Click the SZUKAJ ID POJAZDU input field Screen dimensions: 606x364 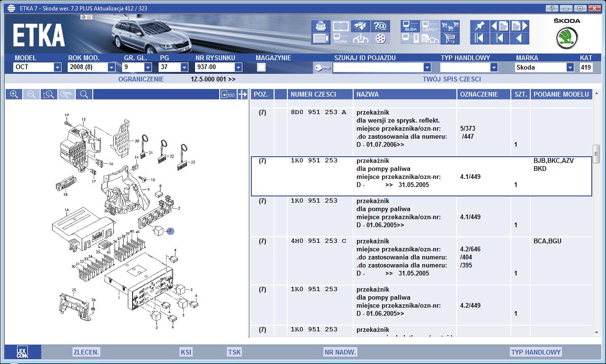point(378,67)
